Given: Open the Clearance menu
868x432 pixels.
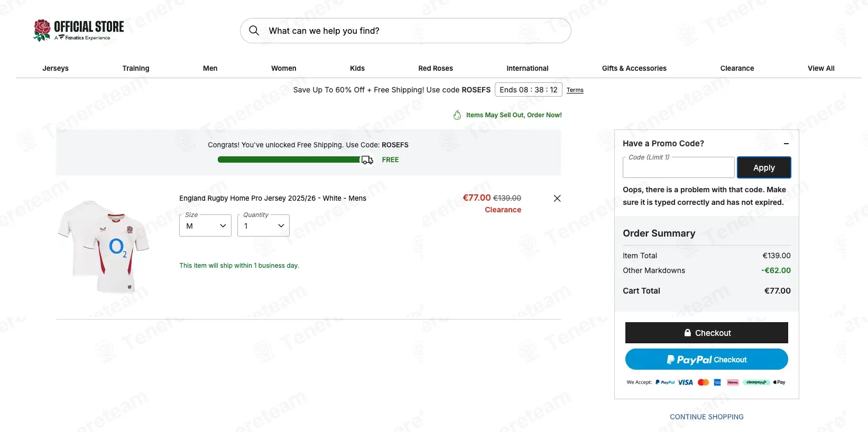Looking at the screenshot, I should click(737, 68).
